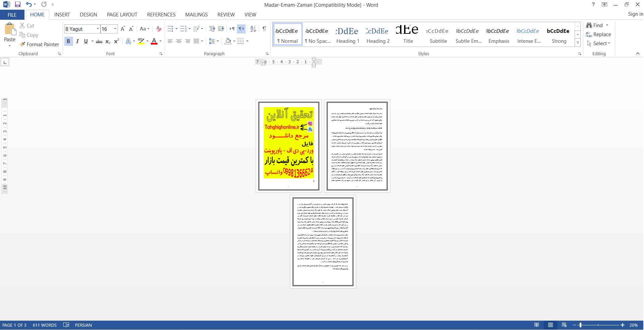This screenshot has height=330, width=644.
Task: Open the font color dropdown arrow
Action: tap(160, 42)
